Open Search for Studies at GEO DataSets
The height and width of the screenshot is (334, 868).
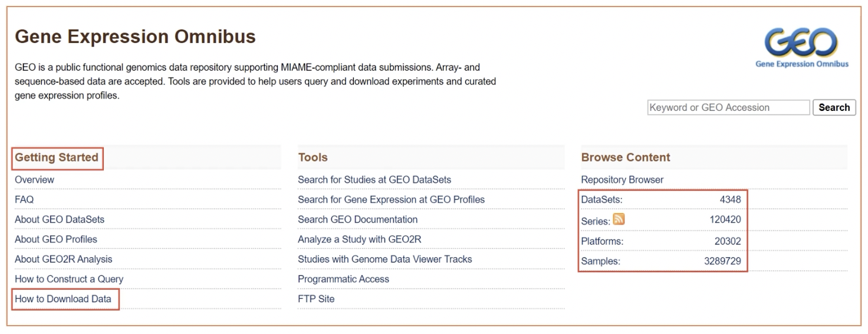374,180
